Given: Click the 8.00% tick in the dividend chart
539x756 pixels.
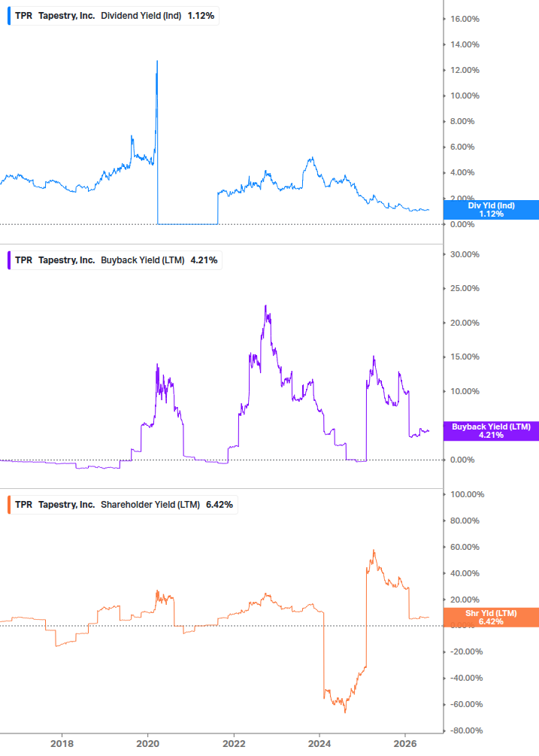Looking at the screenshot, I should (x=462, y=122).
